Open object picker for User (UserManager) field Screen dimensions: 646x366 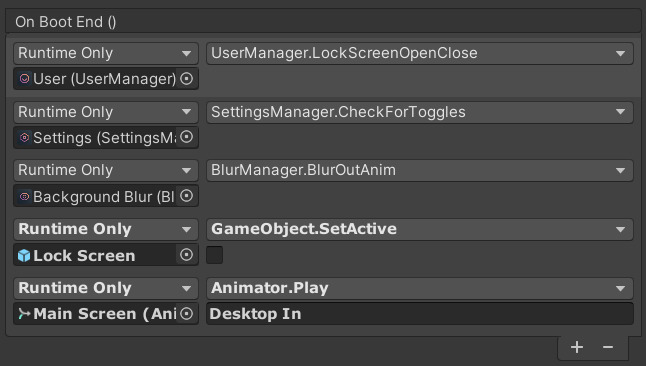tap(187, 78)
